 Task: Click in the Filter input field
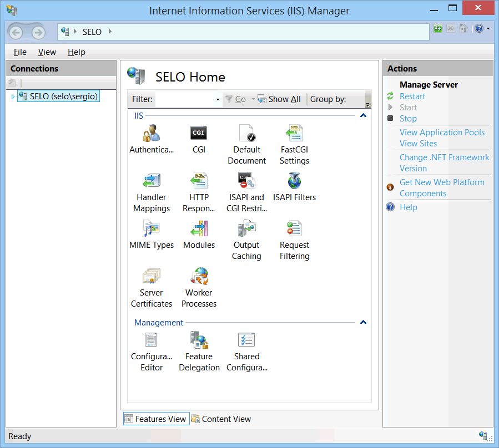(x=185, y=99)
